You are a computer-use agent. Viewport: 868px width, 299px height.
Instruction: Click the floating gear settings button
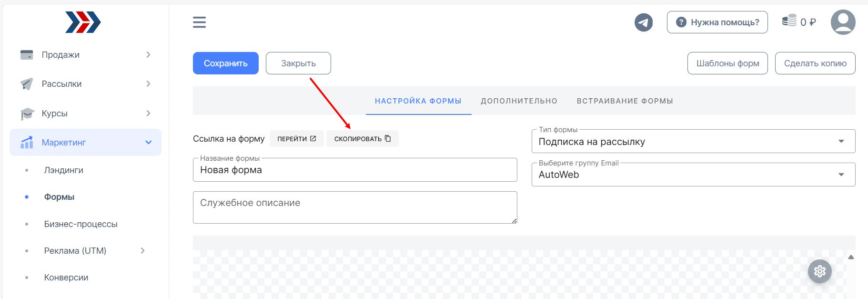click(819, 271)
